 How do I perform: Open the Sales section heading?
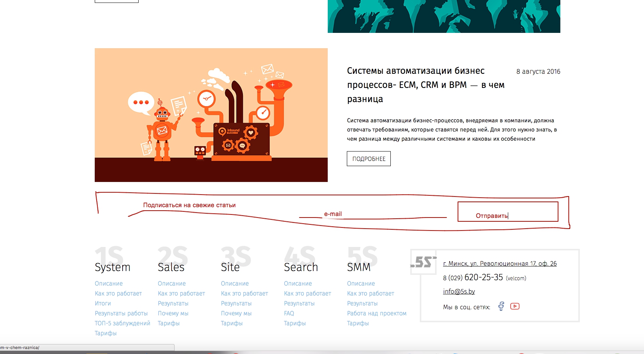point(171,267)
